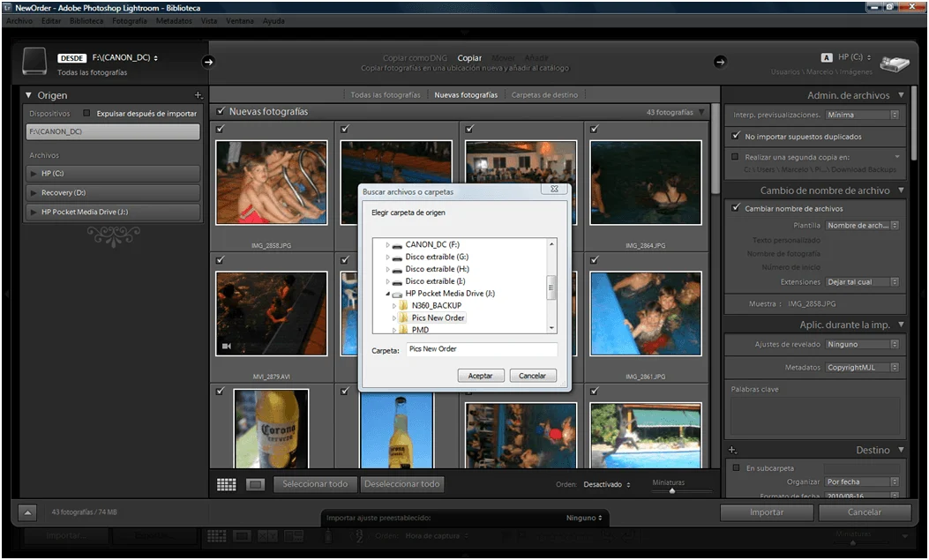Select Disco extraíble (I:) in folder tree

435,281
